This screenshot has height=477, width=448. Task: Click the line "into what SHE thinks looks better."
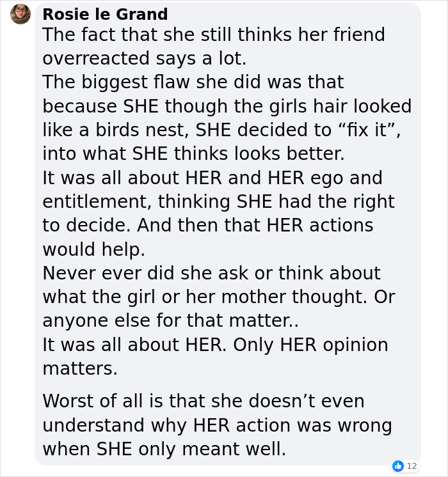(x=193, y=154)
